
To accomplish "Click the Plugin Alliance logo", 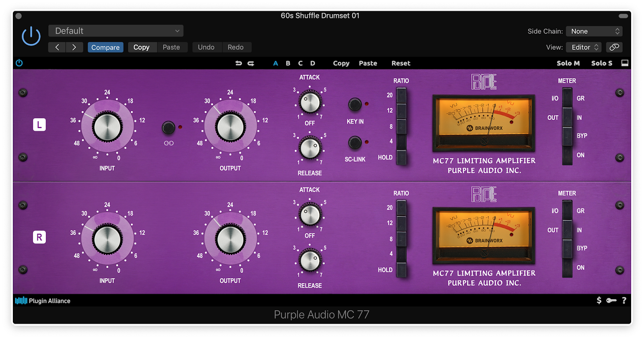I will [x=43, y=301].
